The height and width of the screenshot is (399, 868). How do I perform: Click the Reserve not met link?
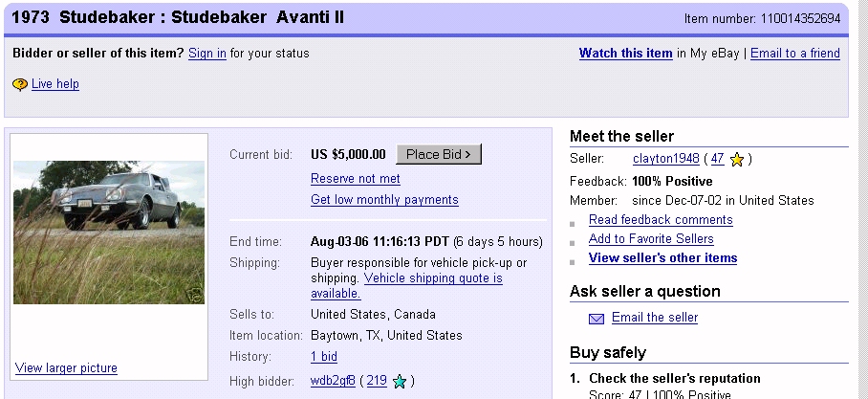356,179
